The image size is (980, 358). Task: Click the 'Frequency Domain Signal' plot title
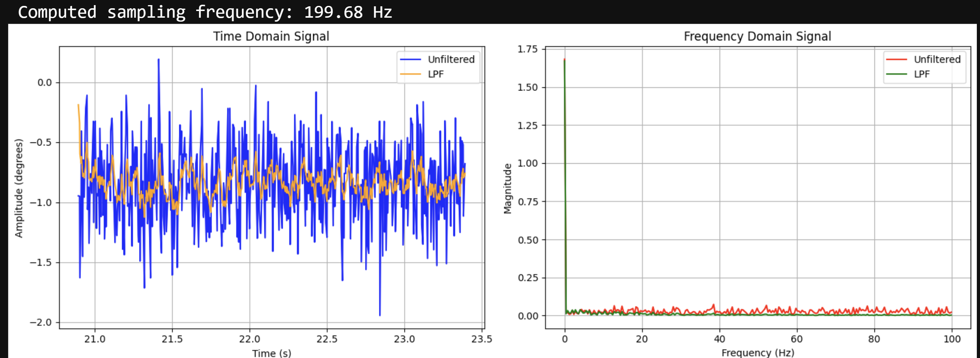pyautogui.click(x=757, y=36)
